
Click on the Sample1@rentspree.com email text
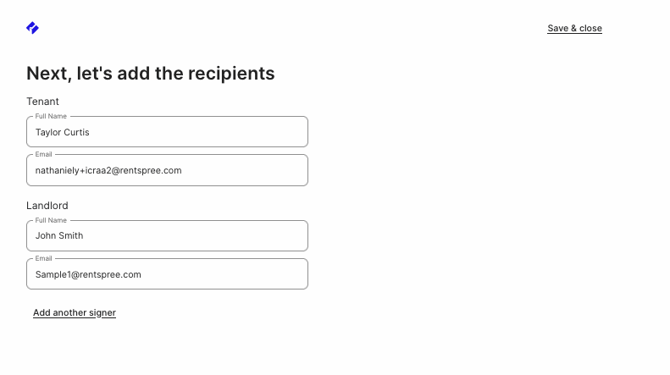[88, 275]
